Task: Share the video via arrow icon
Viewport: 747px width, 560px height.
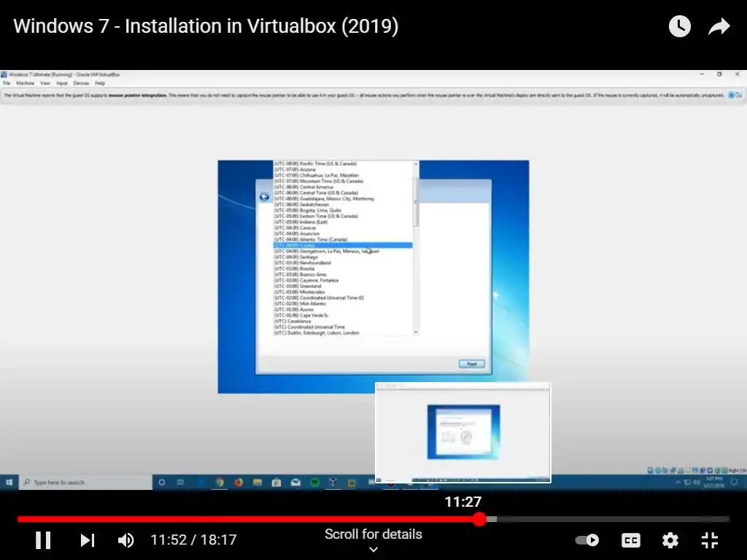Action: [x=719, y=26]
